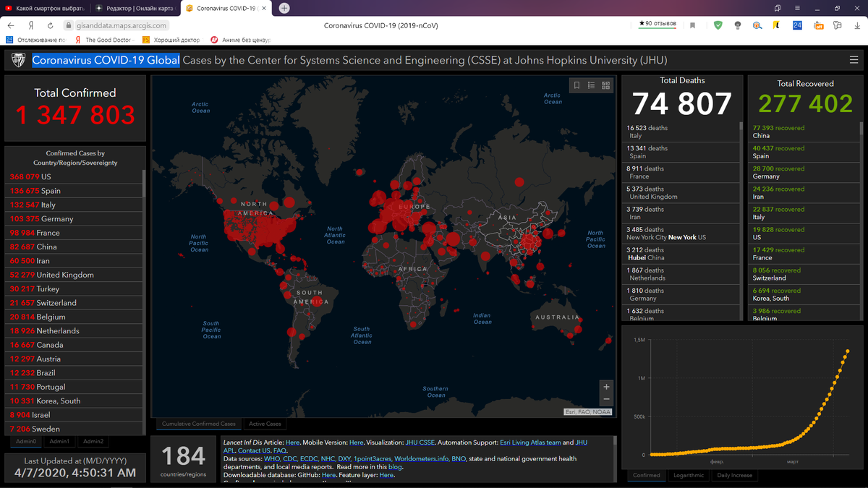Select 52 279 United Kingdom row
This screenshot has width=868, height=488.
73,275
